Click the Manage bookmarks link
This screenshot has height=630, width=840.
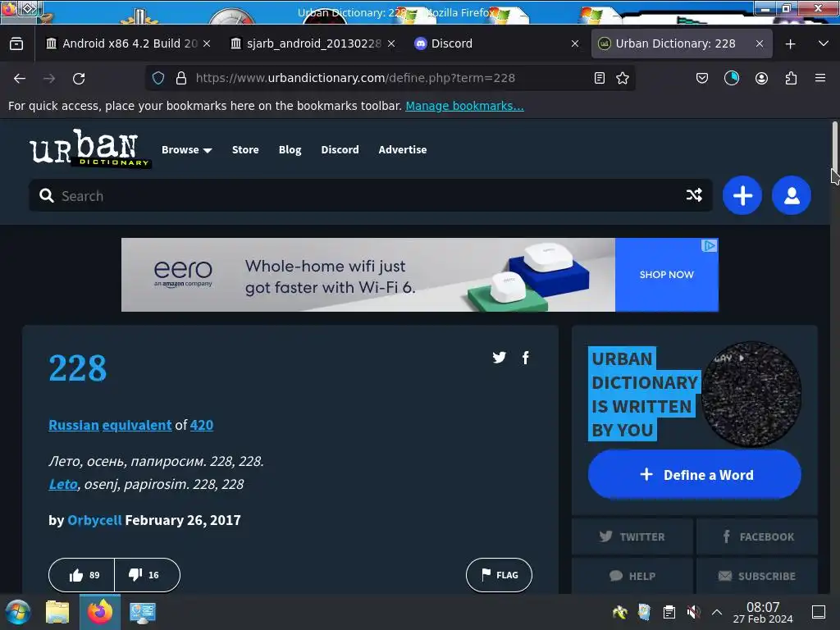tap(464, 106)
